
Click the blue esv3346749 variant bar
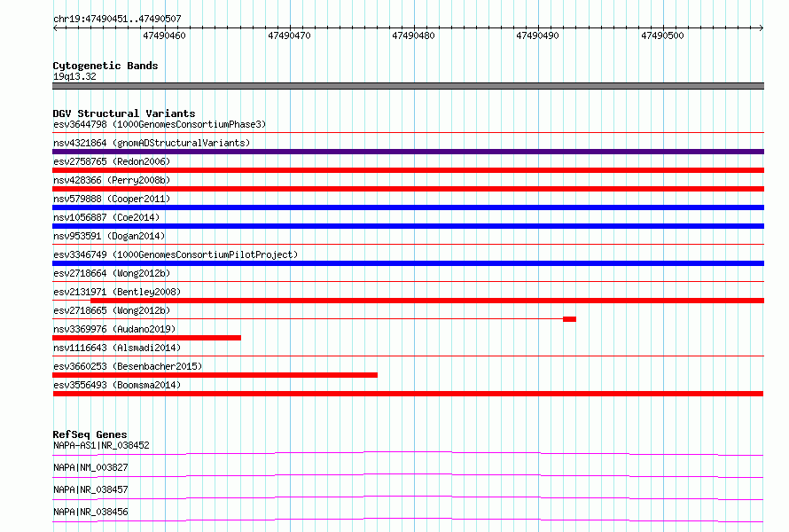[408, 263]
